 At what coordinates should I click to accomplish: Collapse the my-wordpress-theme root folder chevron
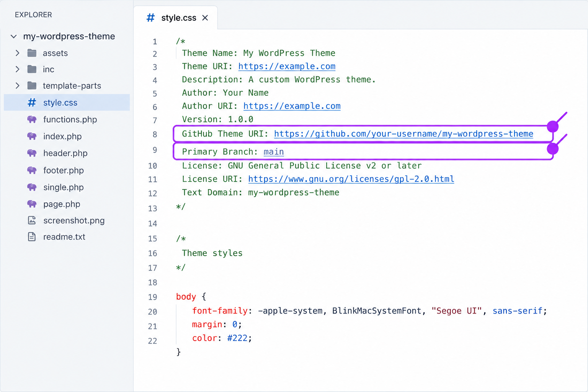click(x=14, y=36)
